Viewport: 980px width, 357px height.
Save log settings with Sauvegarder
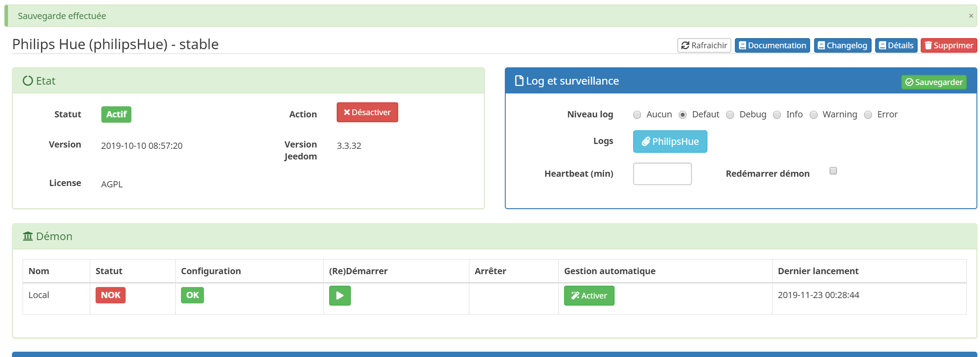click(x=934, y=82)
